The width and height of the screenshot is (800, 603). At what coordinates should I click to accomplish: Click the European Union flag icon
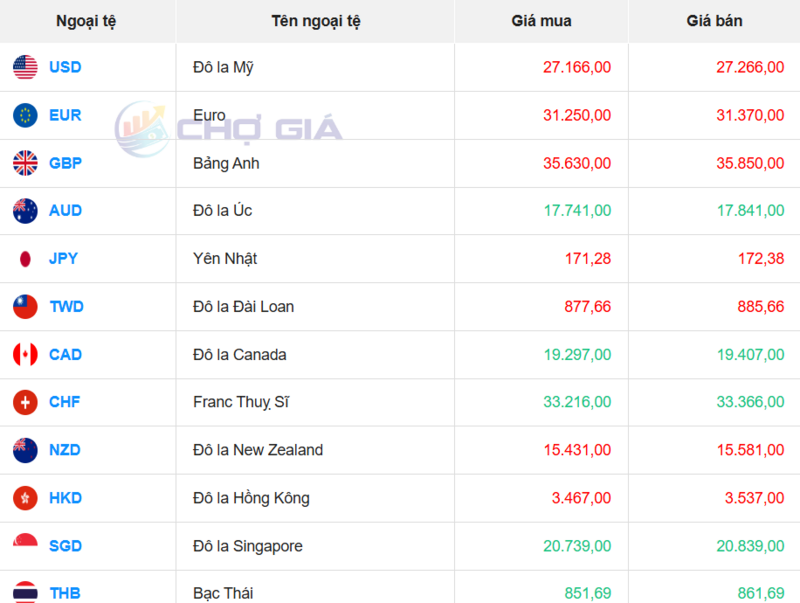(x=25, y=115)
